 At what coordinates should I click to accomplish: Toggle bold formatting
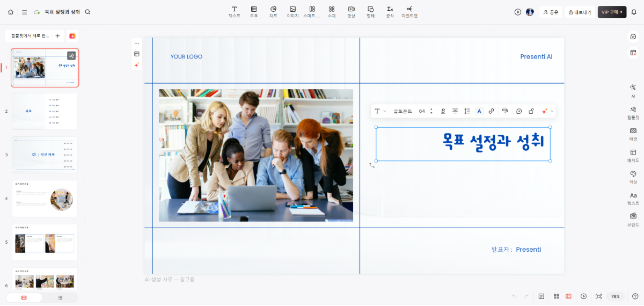(x=443, y=111)
